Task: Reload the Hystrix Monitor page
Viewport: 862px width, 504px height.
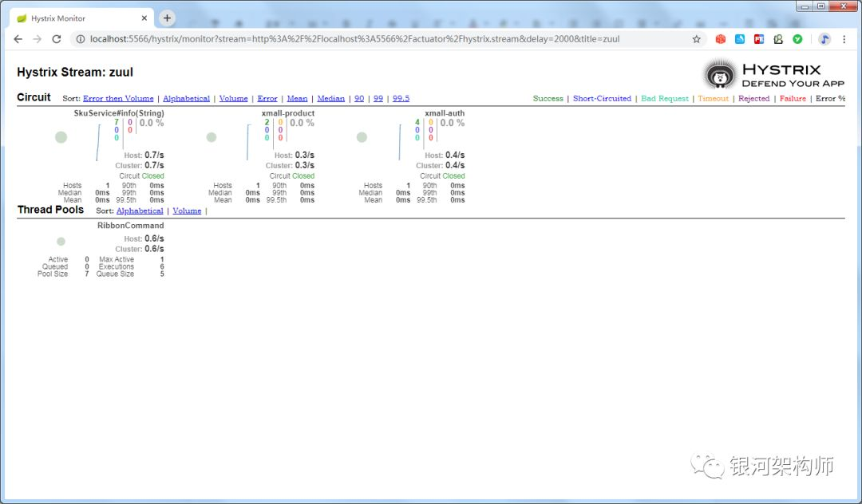Action: tap(56, 39)
